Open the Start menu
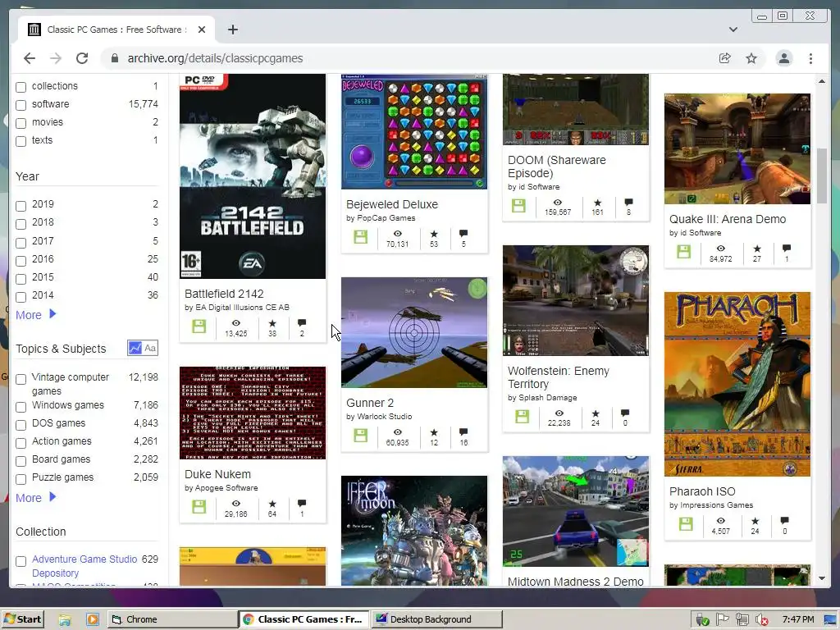 (x=22, y=619)
